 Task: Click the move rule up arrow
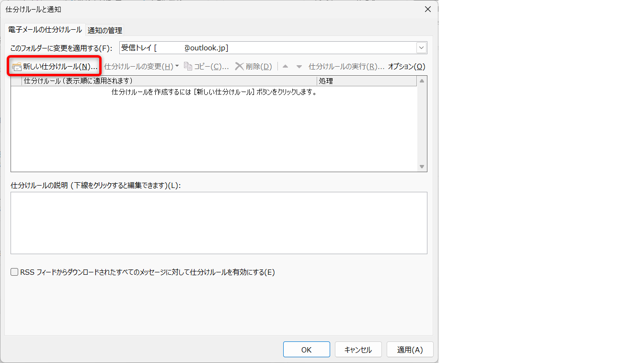(285, 67)
